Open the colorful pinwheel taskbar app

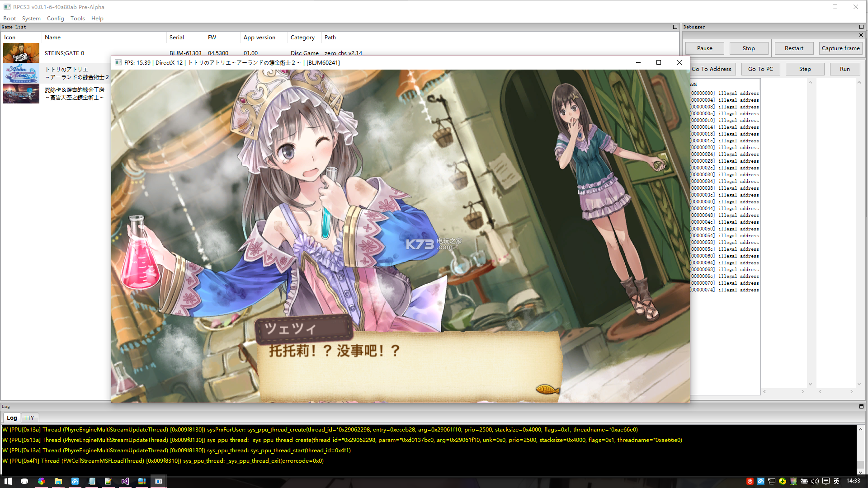(x=41, y=481)
